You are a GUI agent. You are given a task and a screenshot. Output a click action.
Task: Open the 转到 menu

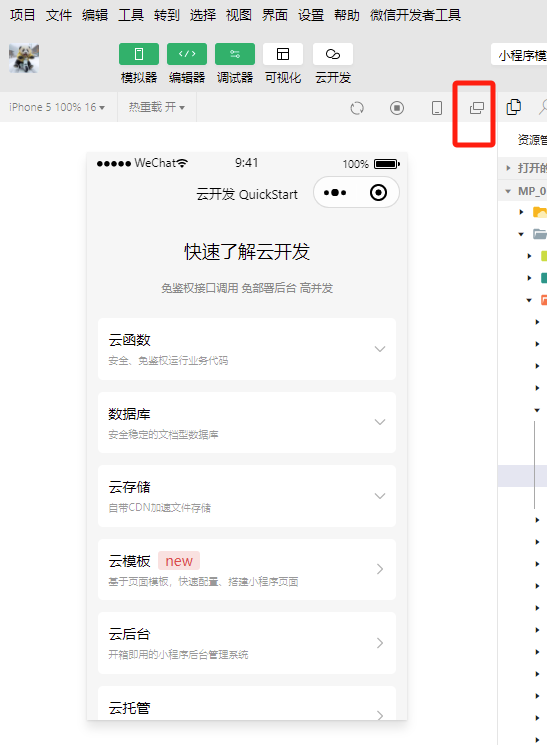pyautogui.click(x=167, y=15)
